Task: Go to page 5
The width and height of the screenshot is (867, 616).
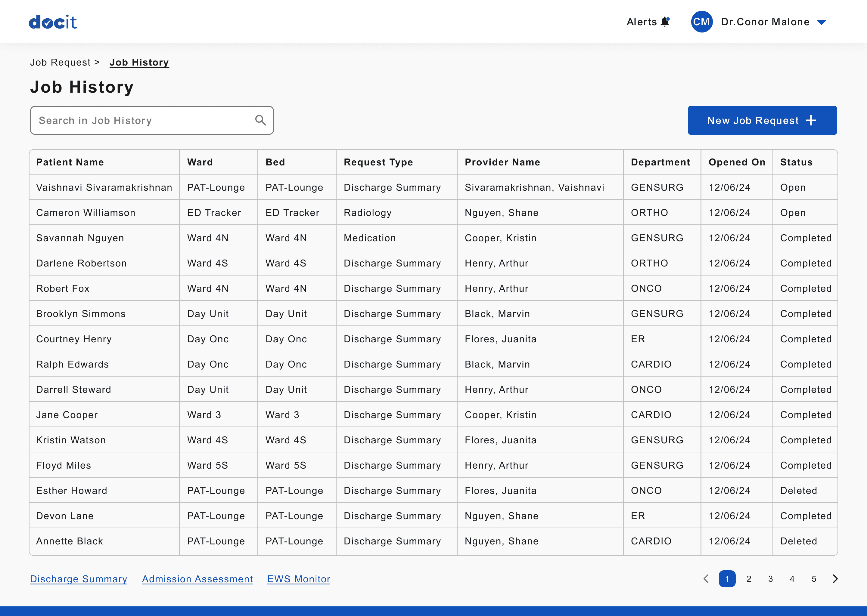Action: click(x=814, y=579)
